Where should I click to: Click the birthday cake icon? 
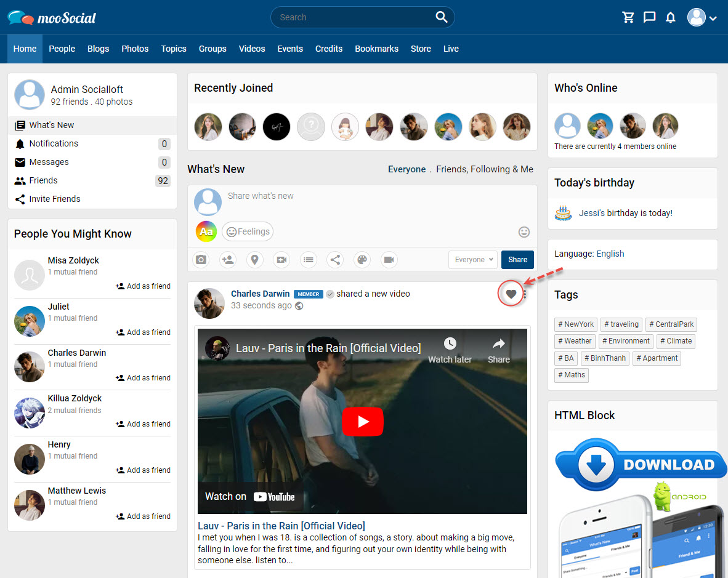(563, 213)
